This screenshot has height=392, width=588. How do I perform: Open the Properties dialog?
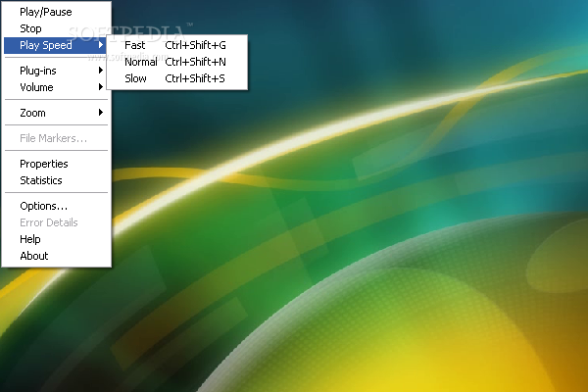coord(56,164)
